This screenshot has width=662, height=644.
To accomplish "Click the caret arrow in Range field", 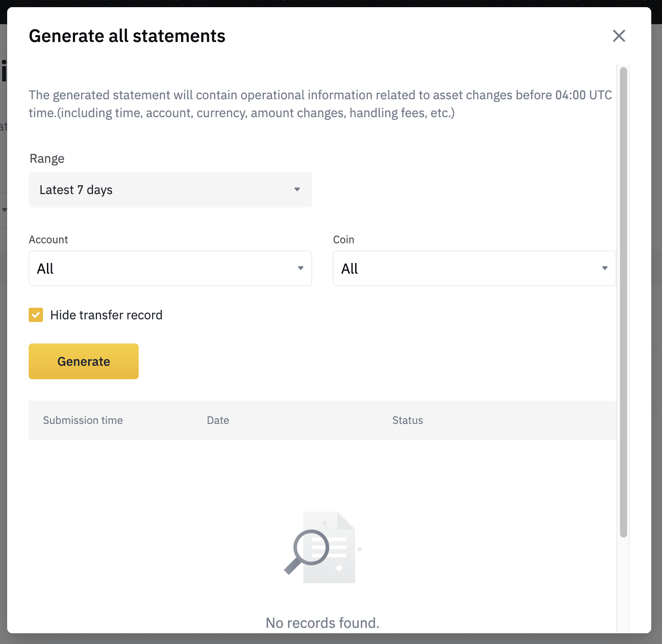I will coord(297,190).
